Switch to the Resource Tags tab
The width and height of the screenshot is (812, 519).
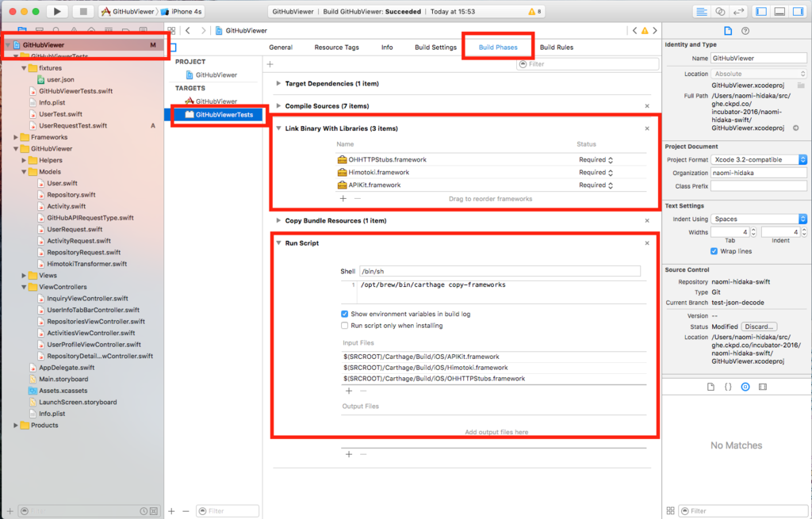(336, 47)
